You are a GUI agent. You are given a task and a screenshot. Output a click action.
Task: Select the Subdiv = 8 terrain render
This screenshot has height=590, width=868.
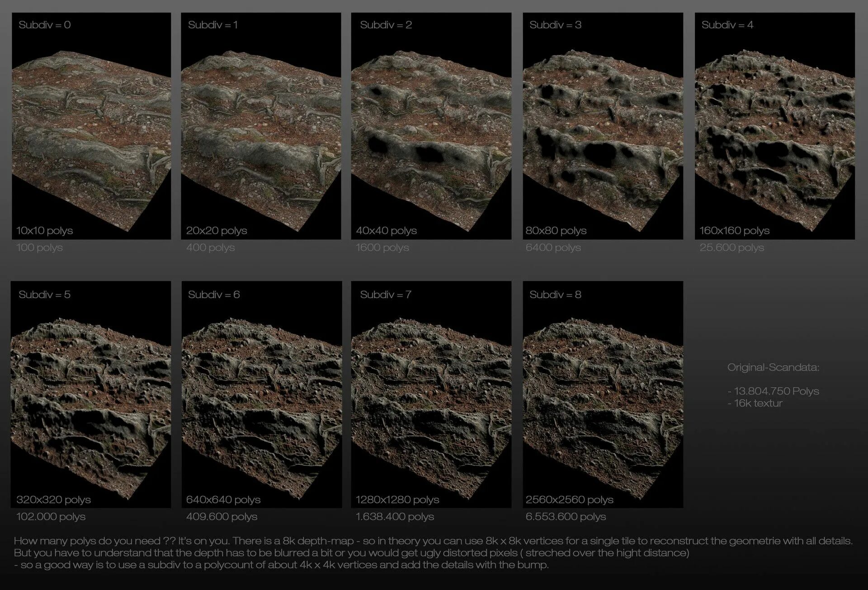click(603, 395)
